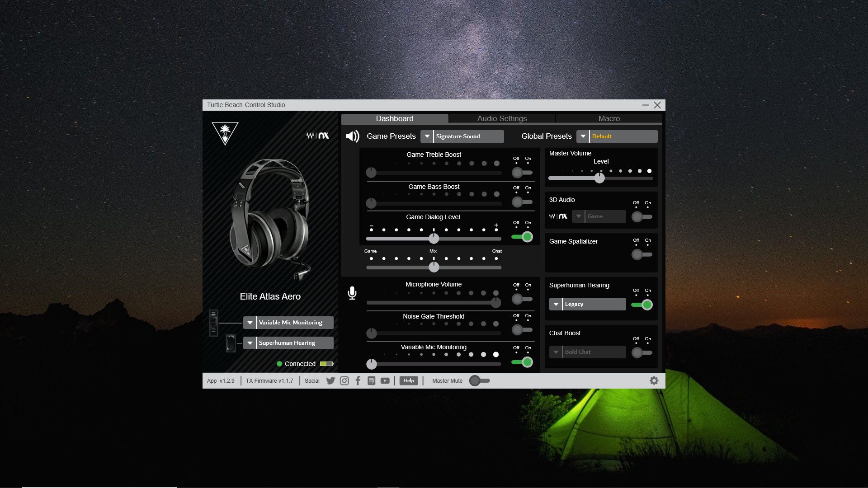Open the Variable Mic Monitoring dropdown in sidebar
This screenshot has height=488, width=868.
[x=250, y=322]
